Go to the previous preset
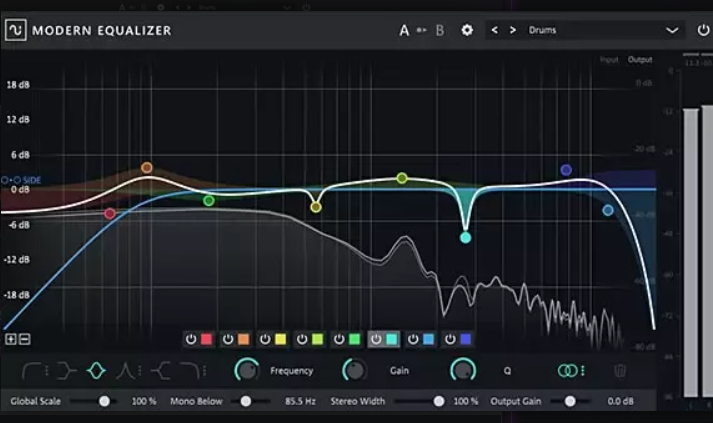This screenshot has height=423, width=713. pos(495,30)
